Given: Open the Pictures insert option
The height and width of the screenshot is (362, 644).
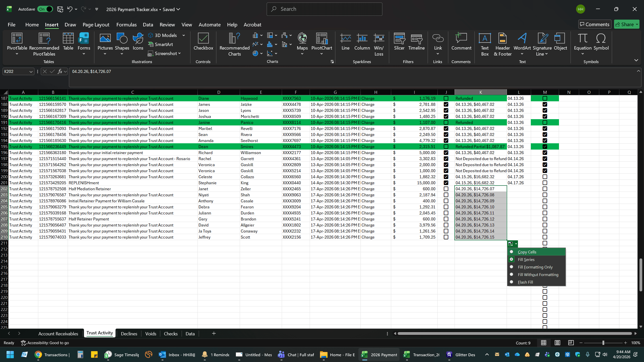Looking at the screenshot, I should pos(105,44).
